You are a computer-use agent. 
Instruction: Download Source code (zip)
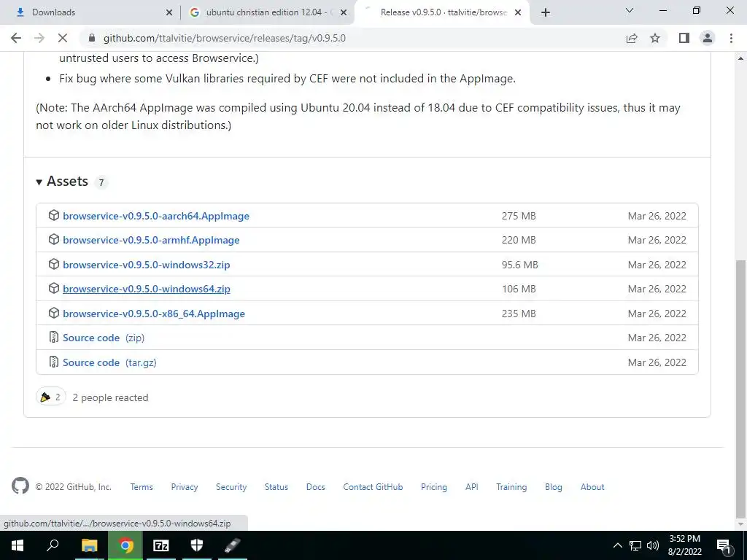point(104,338)
